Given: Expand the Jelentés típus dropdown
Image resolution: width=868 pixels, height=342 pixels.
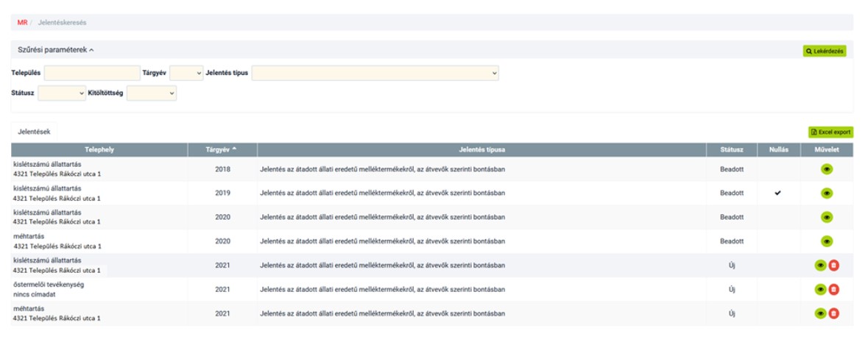Looking at the screenshot, I should point(375,73).
